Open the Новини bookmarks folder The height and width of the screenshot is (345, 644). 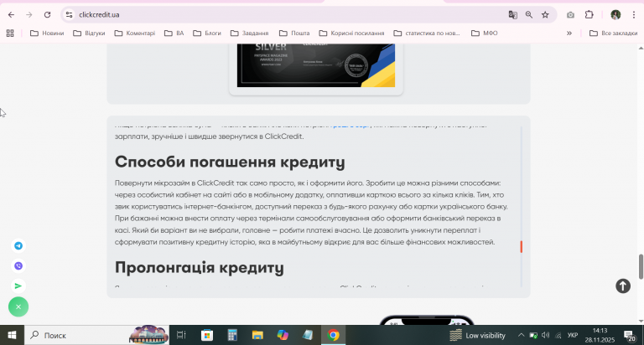point(47,33)
